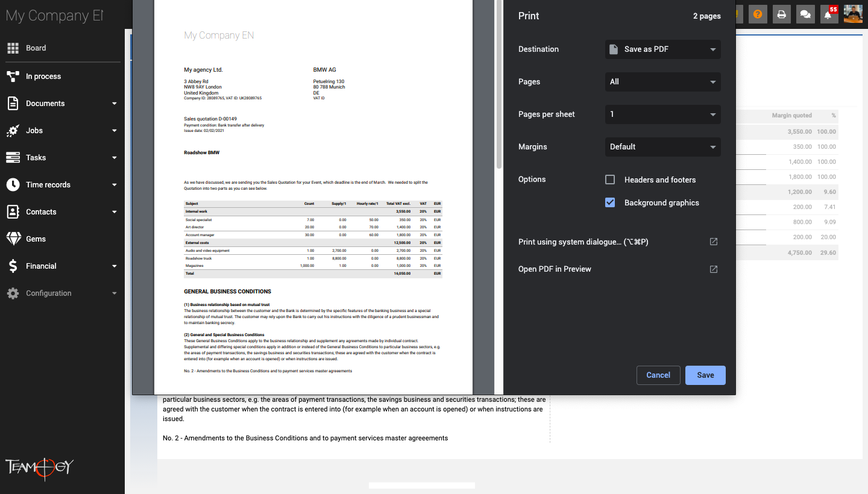Click the 9.60 percent cell
The height and width of the screenshot is (494, 868).
pyautogui.click(x=830, y=192)
